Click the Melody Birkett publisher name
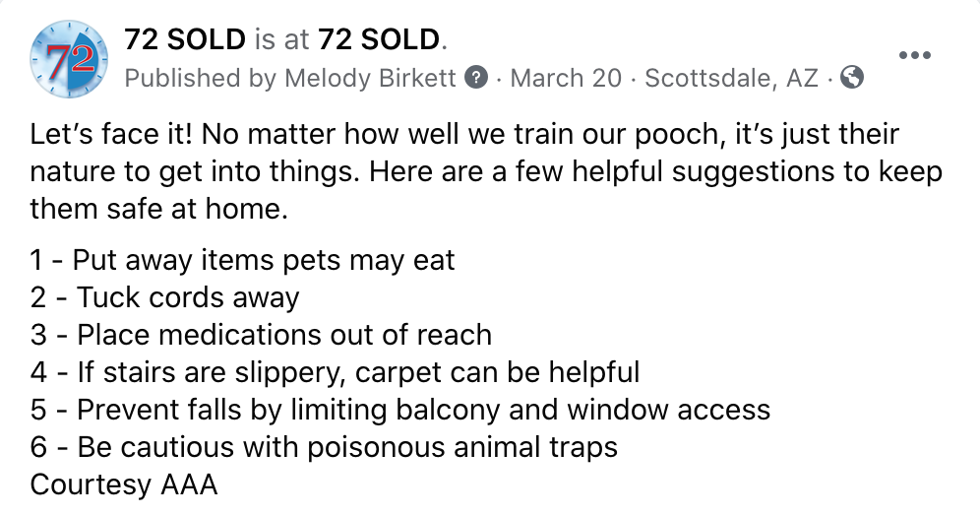 point(370,78)
